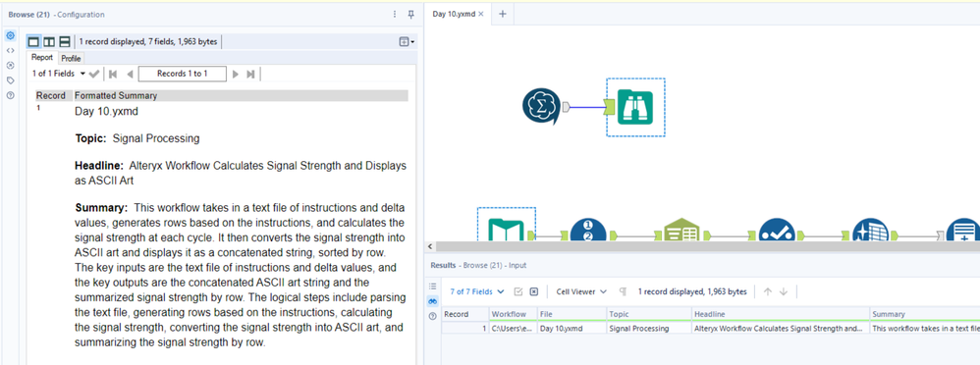Select the partially visible Formula tool
This screenshot has height=365, width=980.
click(x=963, y=230)
